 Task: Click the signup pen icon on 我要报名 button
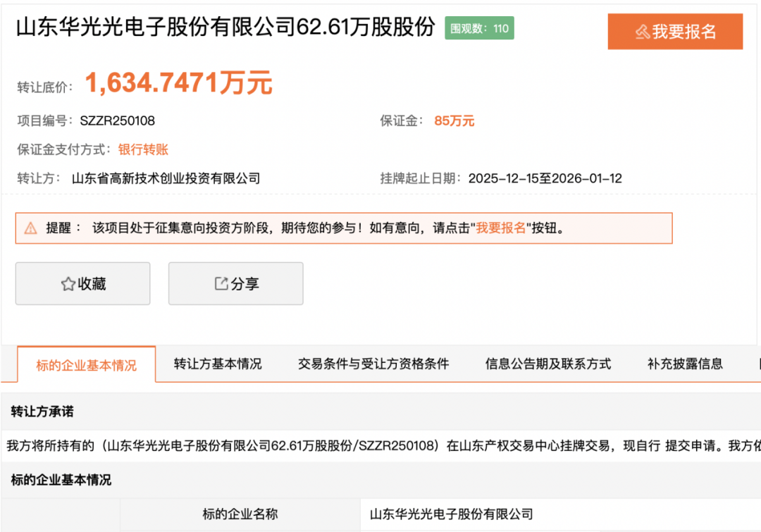click(643, 31)
